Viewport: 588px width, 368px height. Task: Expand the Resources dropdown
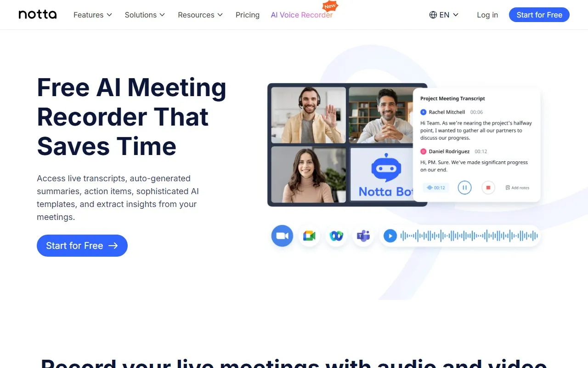(x=200, y=15)
